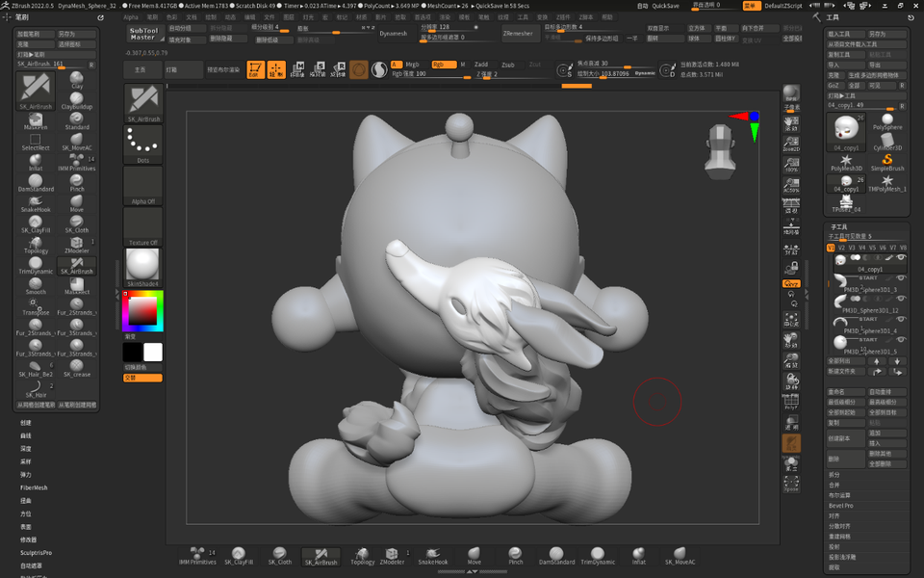Screen dimensions: 924x578
Task: Move subtool up with up arrow button
Action: [x=876, y=361]
